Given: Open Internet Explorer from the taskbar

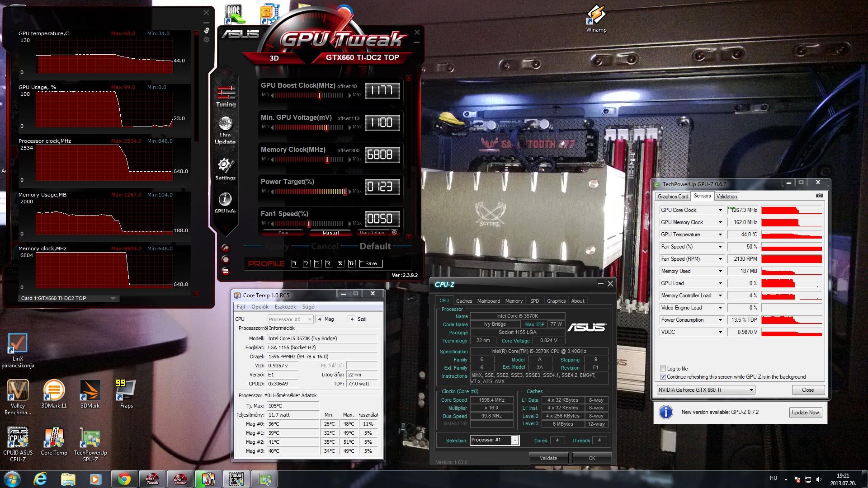Looking at the screenshot, I should point(41,479).
